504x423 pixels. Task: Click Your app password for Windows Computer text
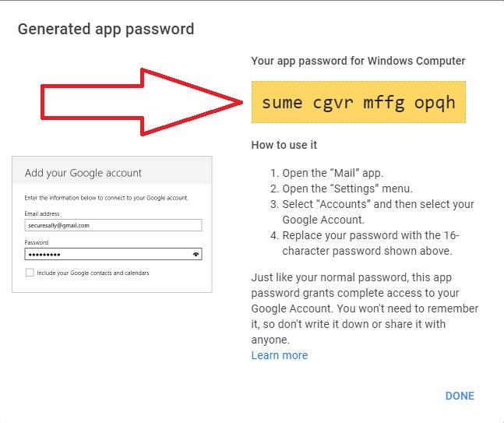(358, 61)
